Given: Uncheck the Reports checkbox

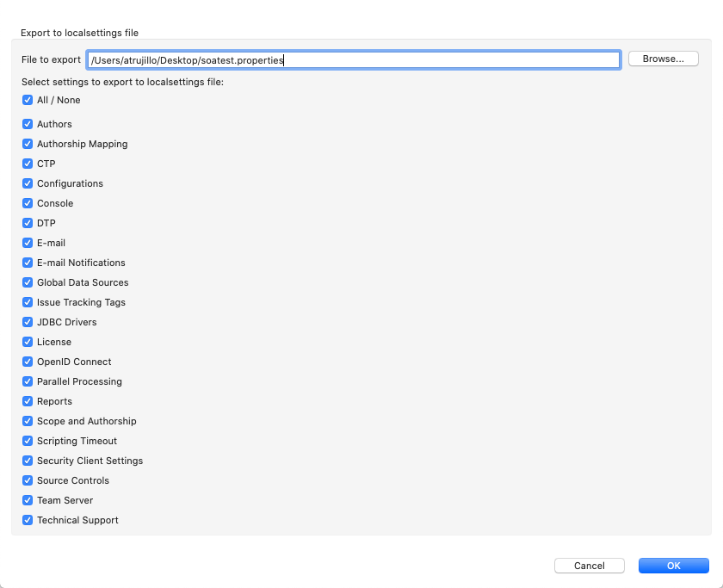Looking at the screenshot, I should (28, 402).
